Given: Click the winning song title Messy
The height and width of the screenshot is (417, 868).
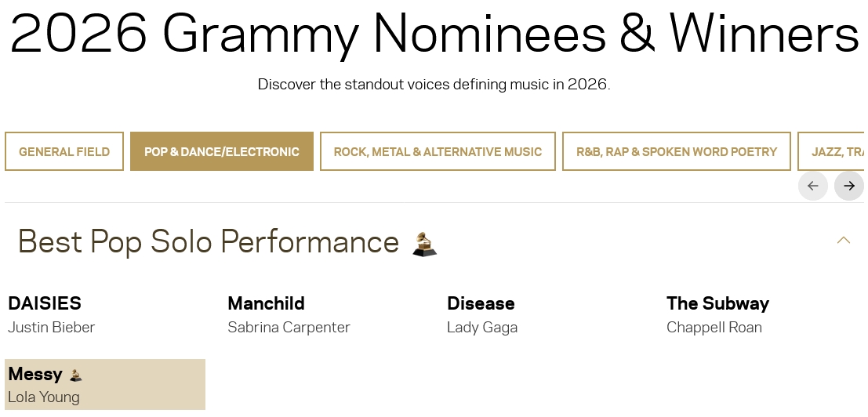Looking at the screenshot, I should (35, 374).
